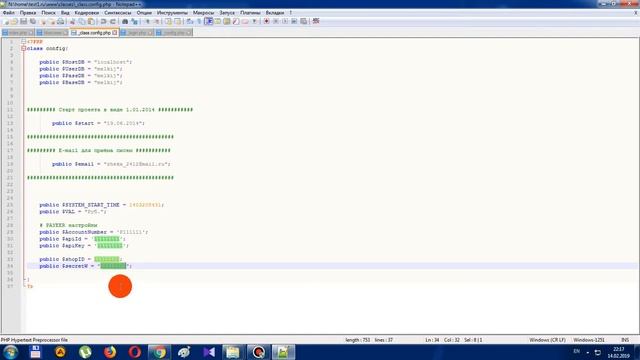Toggle the highlighted indent guide button
The width and height of the screenshot is (640, 360).
coord(209,21)
